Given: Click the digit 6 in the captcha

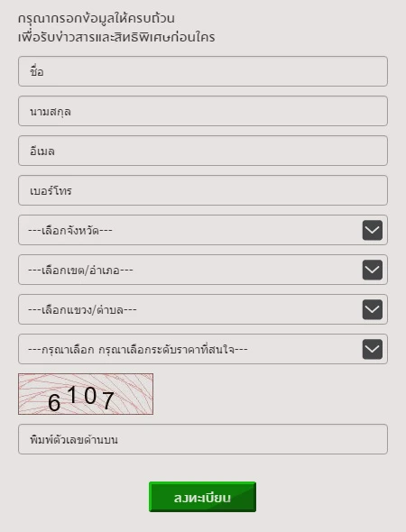Looking at the screenshot, I should [x=54, y=402].
